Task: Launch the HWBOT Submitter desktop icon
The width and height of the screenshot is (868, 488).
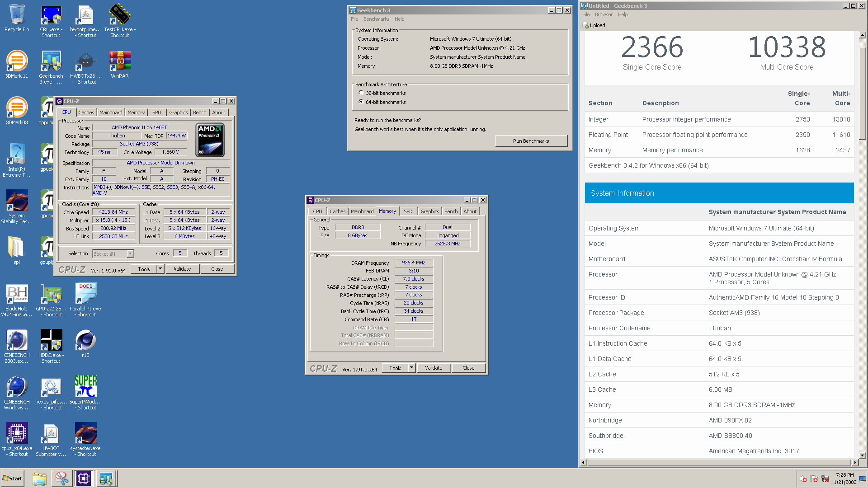Action: click(51, 440)
